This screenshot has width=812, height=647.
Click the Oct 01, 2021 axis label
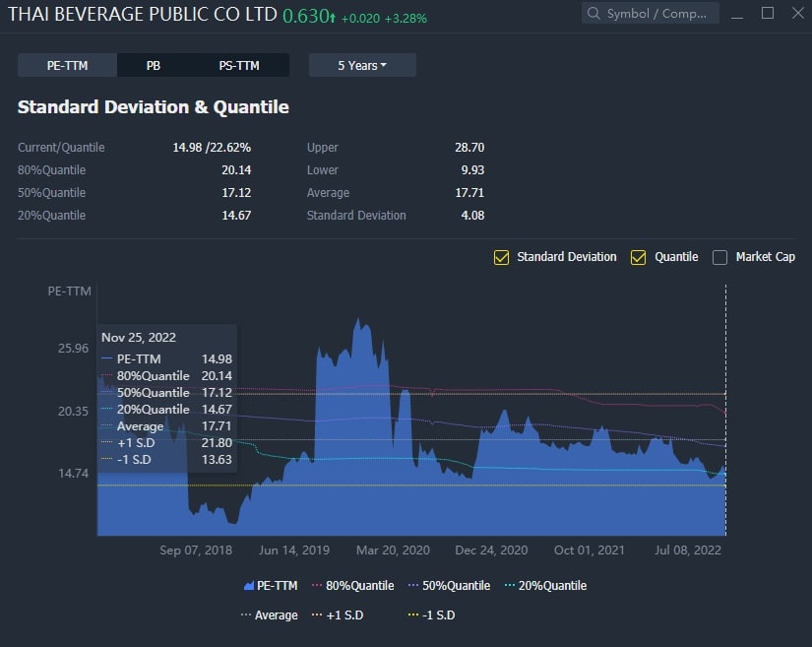[590, 550]
